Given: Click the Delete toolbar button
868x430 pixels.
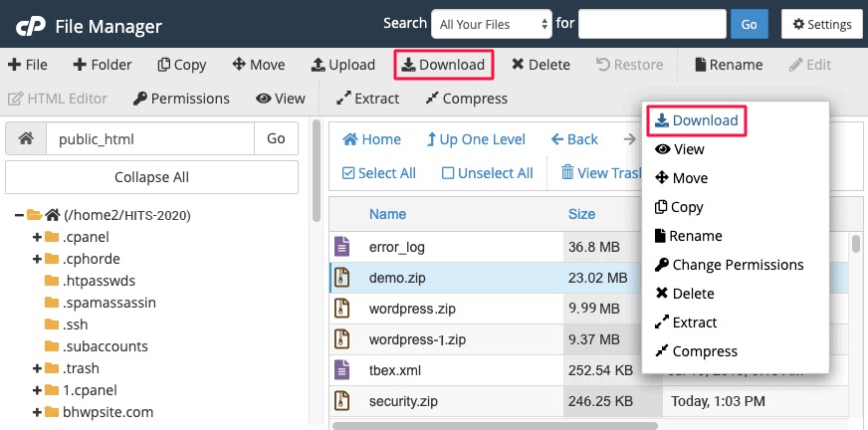Looking at the screenshot, I should (x=541, y=65).
